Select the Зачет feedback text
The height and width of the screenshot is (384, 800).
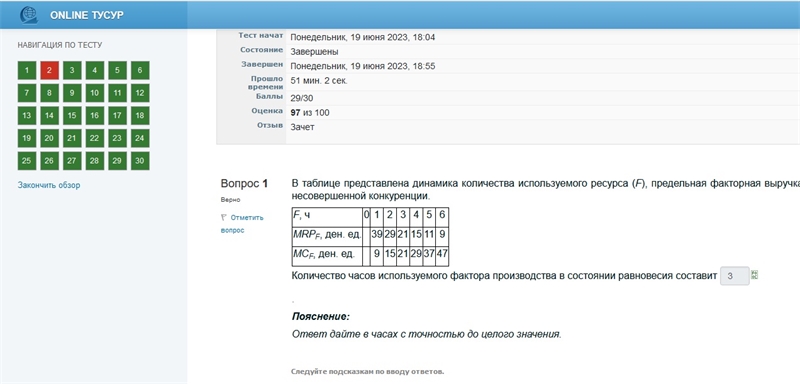(x=302, y=127)
